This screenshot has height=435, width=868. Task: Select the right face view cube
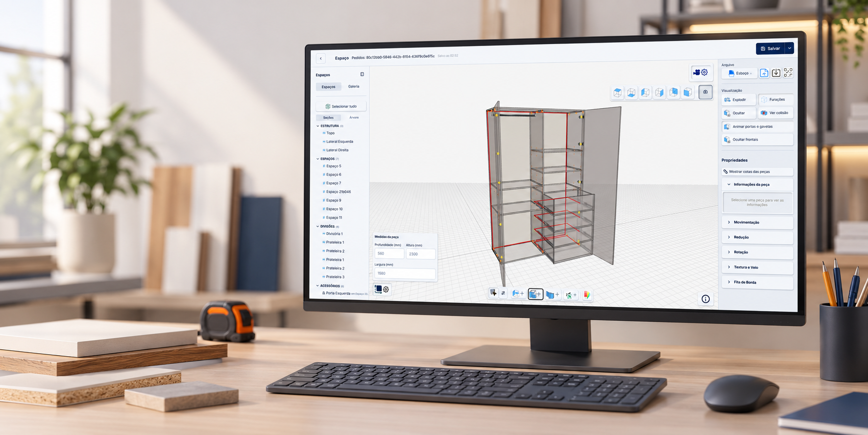[x=660, y=93]
